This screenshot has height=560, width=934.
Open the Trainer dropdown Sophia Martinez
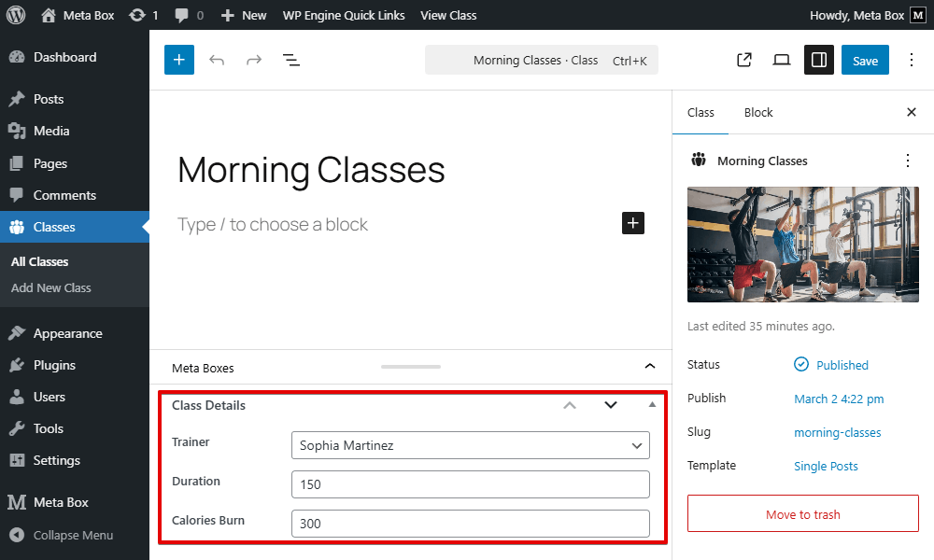point(471,445)
